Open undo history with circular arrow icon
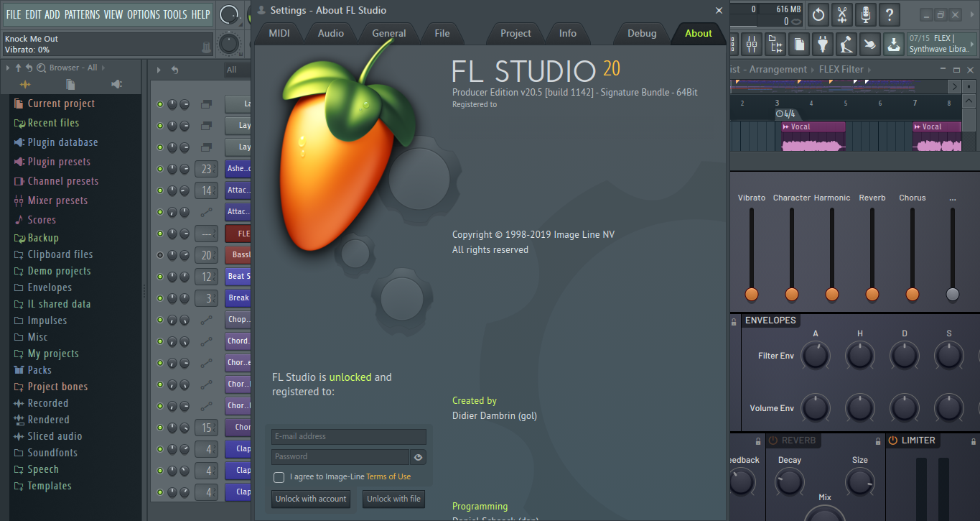 [x=818, y=14]
